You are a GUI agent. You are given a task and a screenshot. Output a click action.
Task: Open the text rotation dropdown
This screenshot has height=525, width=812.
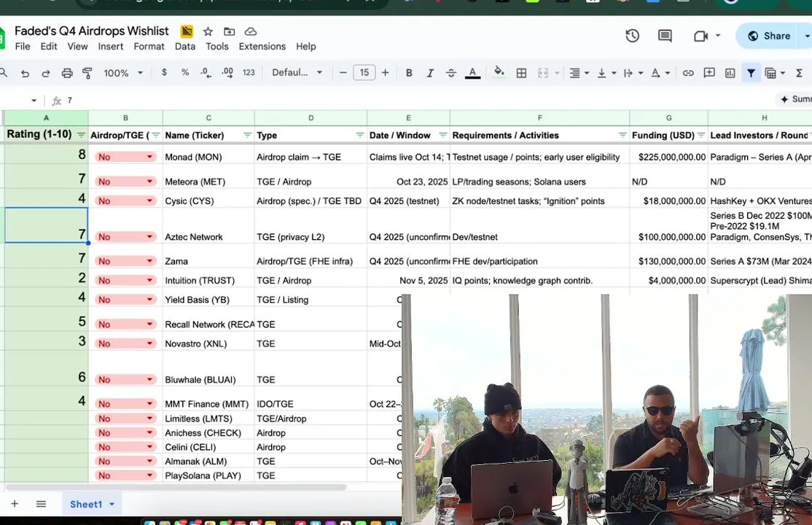(x=660, y=73)
